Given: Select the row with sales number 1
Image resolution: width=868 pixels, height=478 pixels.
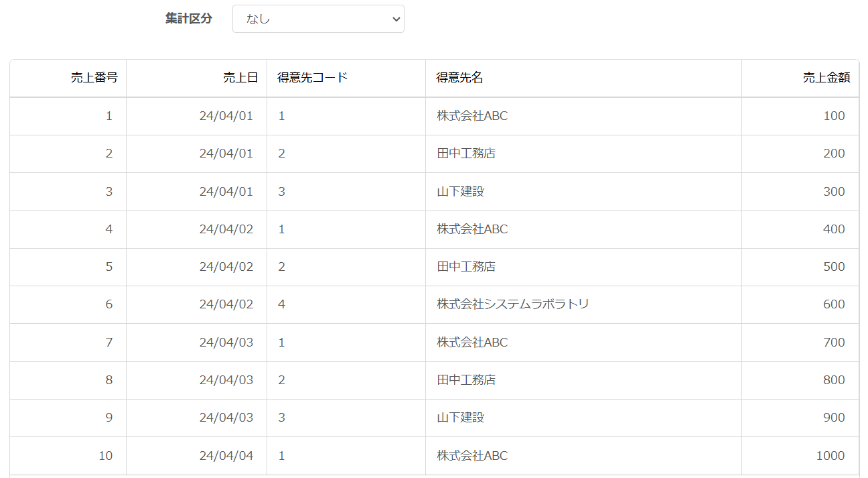Looking at the screenshot, I should 434,116.
